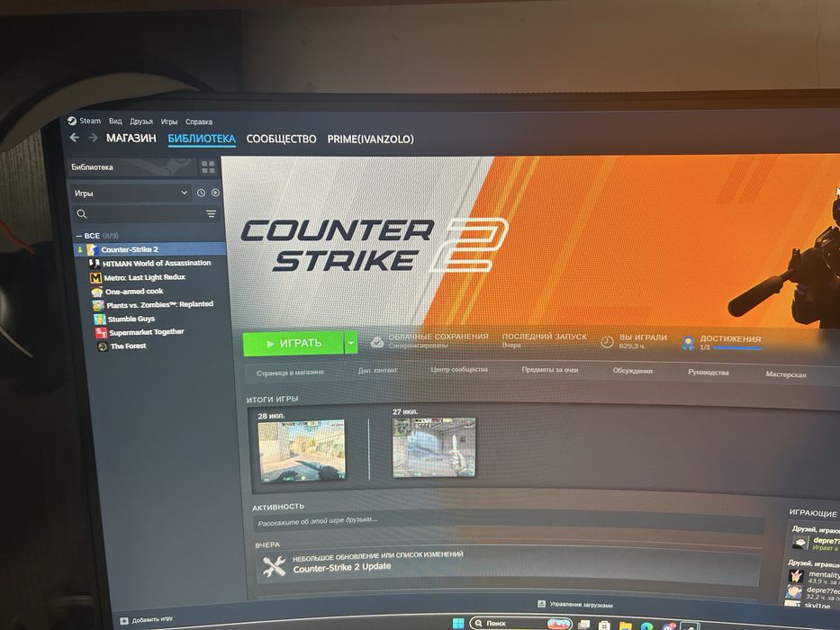Image resolution: width=840 pixels, height=630 pixels.
Task: Go back with the left arrow icon
Action: pos(75,138)
